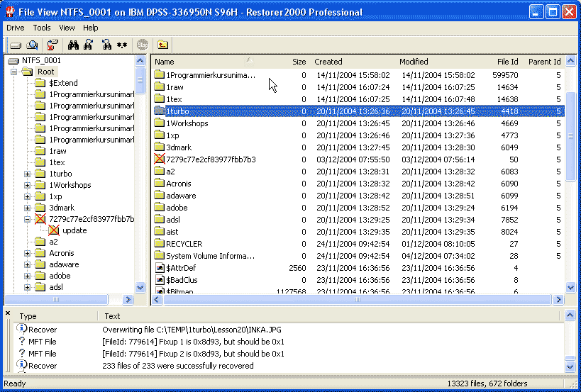This screenshot has height=392, width=581.
Task: Close the log panel with the x
Action: click(8, 313)
